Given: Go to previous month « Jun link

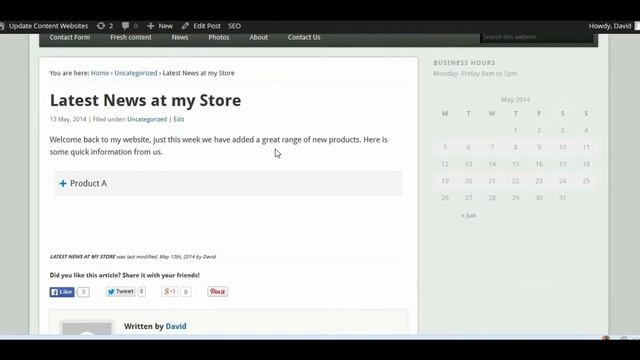Looking at the screenshot, I should pos(469,215).
